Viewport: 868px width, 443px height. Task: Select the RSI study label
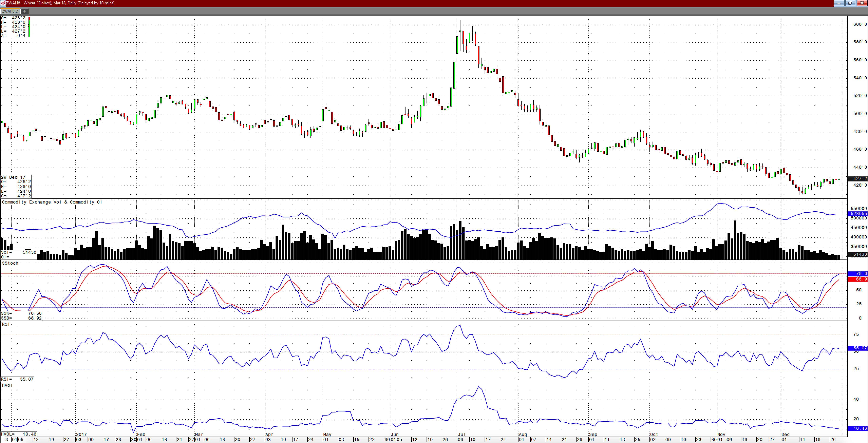[6, 324]
